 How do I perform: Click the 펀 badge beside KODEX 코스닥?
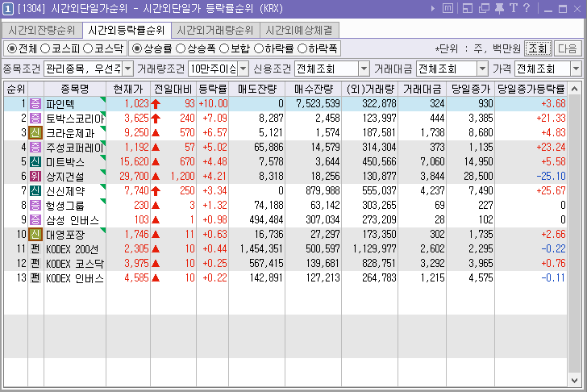(x=35, y=264)
